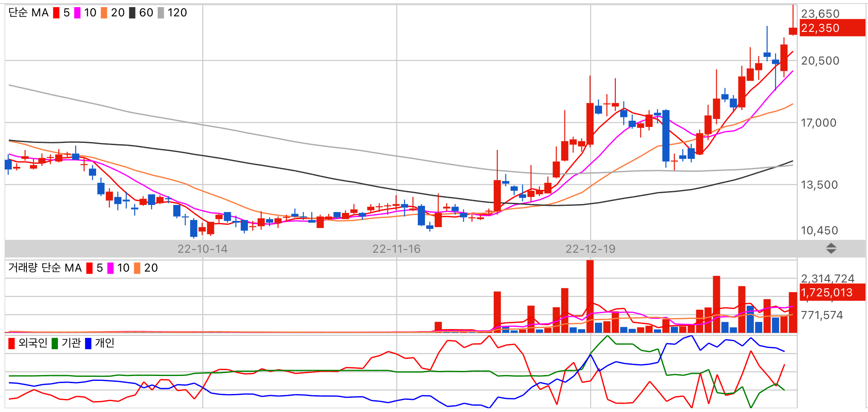Click the 2,314,724 volume axis label
868x412 pixels.
coord(828,278)
